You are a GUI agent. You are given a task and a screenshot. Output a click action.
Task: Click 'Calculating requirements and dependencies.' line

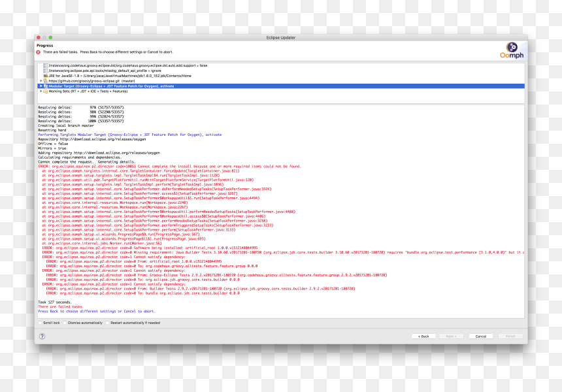pyautogui.click(x=80, y=157)
